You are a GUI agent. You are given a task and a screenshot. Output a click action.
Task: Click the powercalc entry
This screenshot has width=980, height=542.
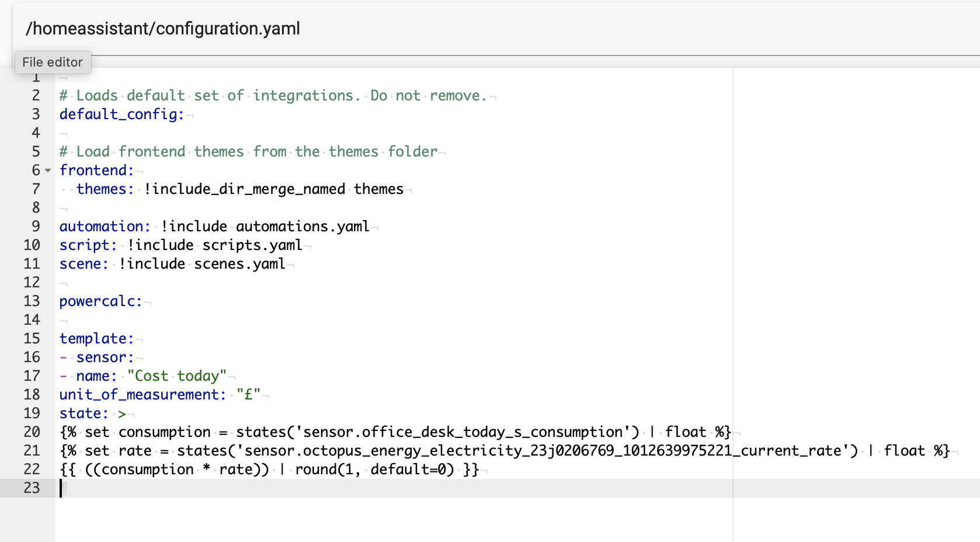100,301
